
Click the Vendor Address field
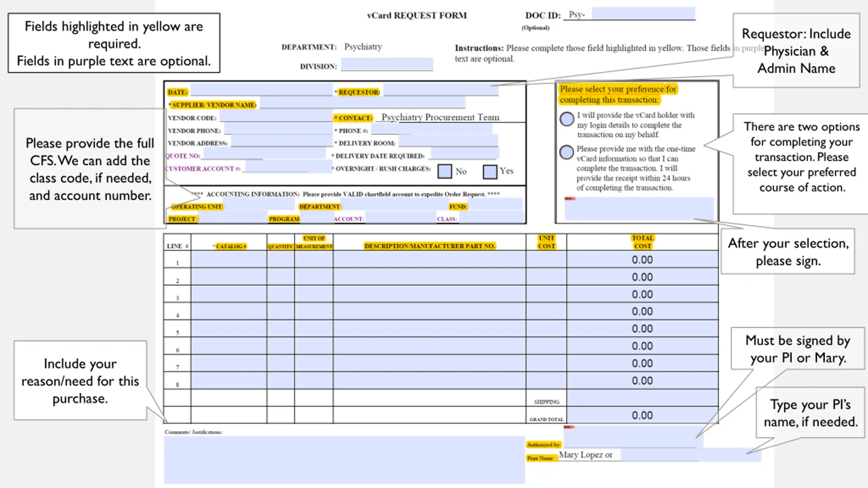pos(281,141)
